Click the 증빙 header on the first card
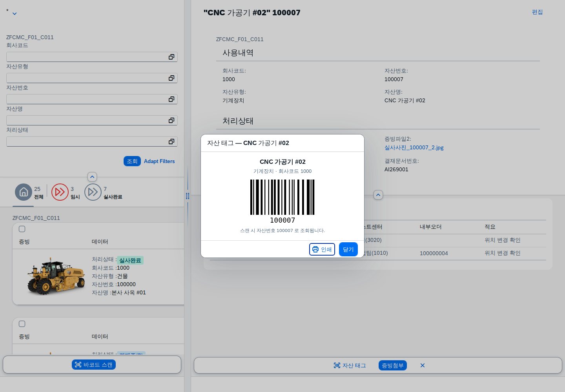The width and height of the screenshot is (565, 392). click(x=24, y=241)
